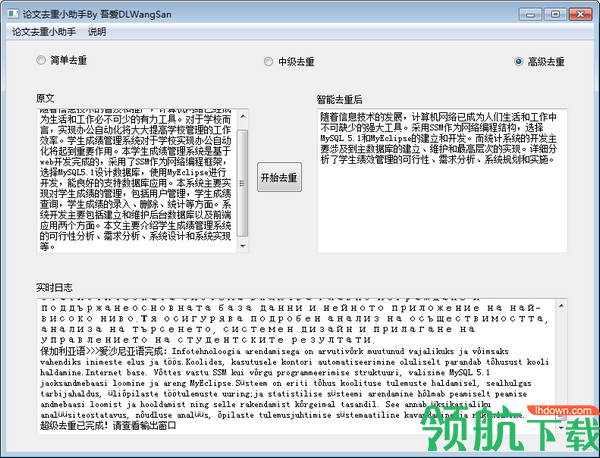Click the application icon in title bar
The height and width of the screenshot is (458, 600).
pos(13,14)
